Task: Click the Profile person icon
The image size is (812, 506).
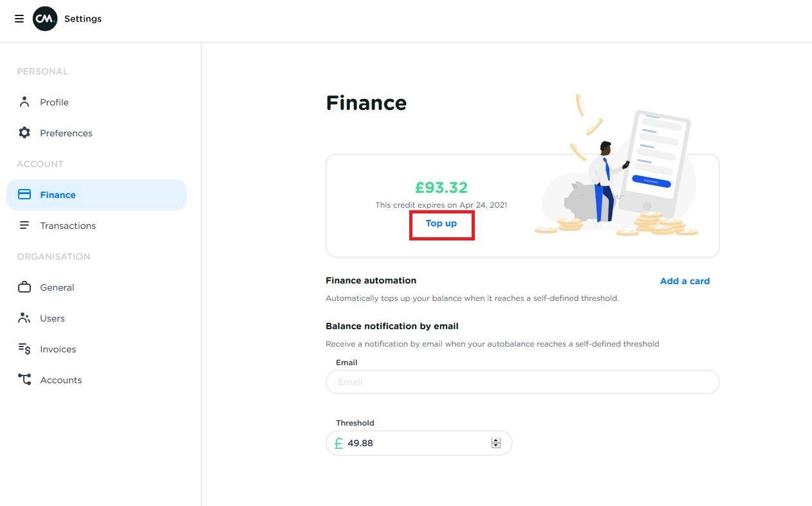Action: click(24, 102)
